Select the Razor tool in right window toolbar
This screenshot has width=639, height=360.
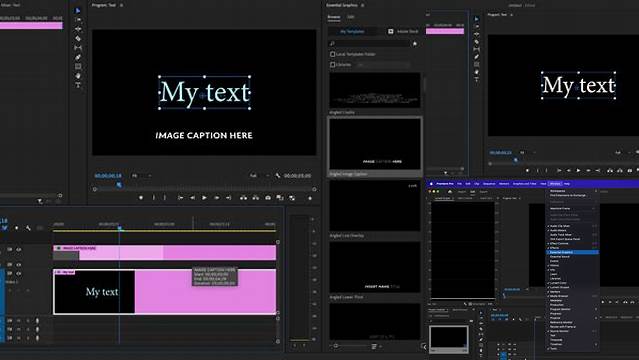[476, 42]
